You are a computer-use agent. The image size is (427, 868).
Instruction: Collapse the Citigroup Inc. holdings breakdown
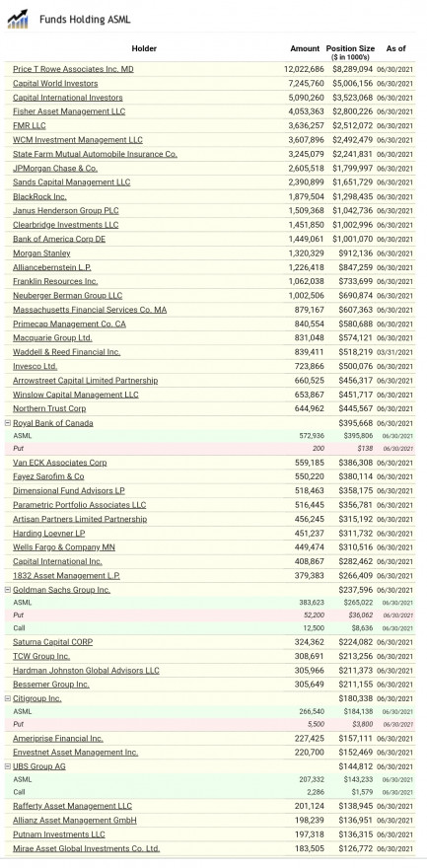coord(8,698)
